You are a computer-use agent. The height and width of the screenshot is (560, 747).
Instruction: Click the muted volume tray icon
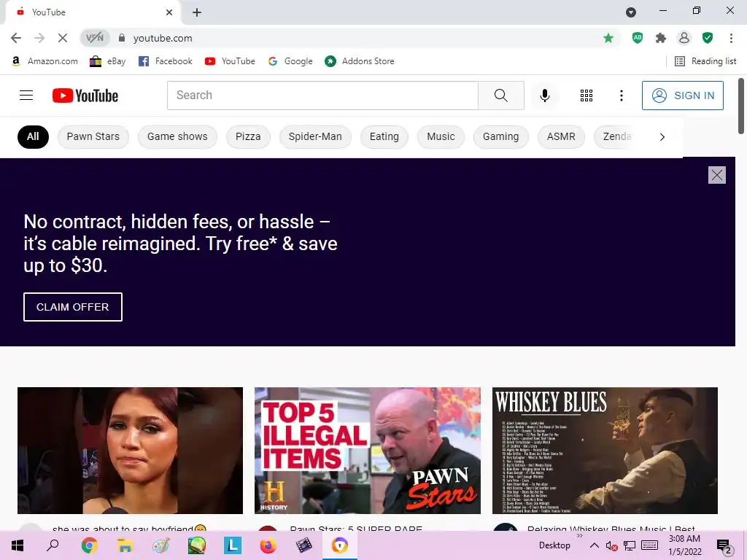point(612,545)
